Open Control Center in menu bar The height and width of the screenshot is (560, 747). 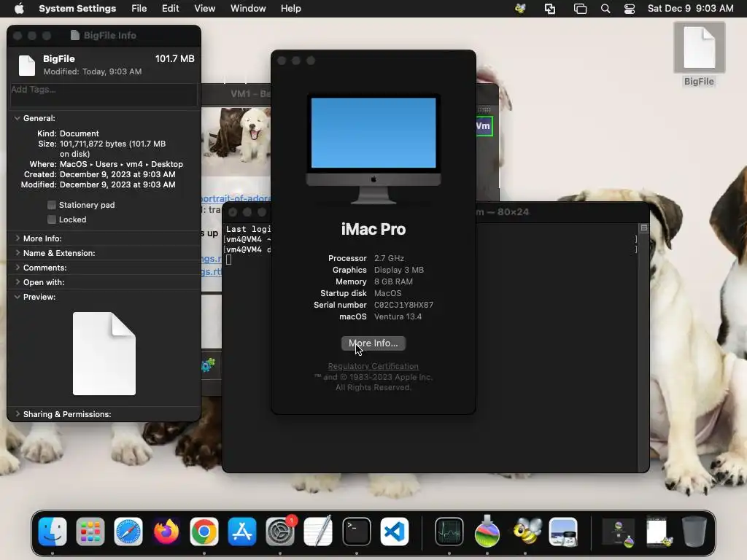(x=630, y=9)
